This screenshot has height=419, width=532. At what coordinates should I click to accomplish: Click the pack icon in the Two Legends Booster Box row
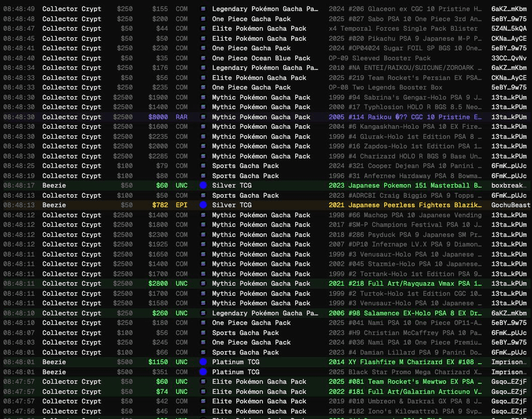(x=203, y=87)
